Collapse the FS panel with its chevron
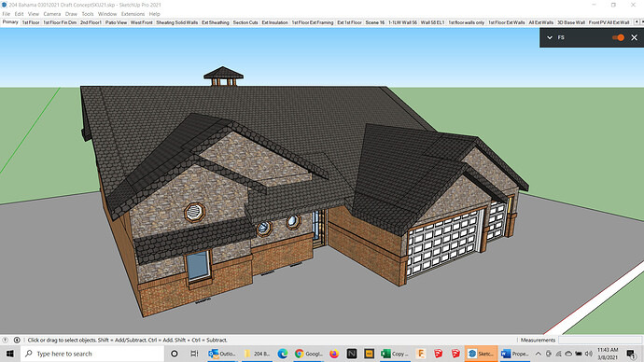The image size is (644, 362). point(550,37)
